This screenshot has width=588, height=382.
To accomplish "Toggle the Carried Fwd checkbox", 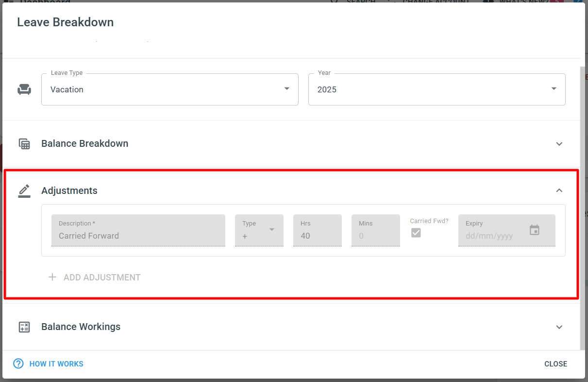I will click(x=416, y=233).
